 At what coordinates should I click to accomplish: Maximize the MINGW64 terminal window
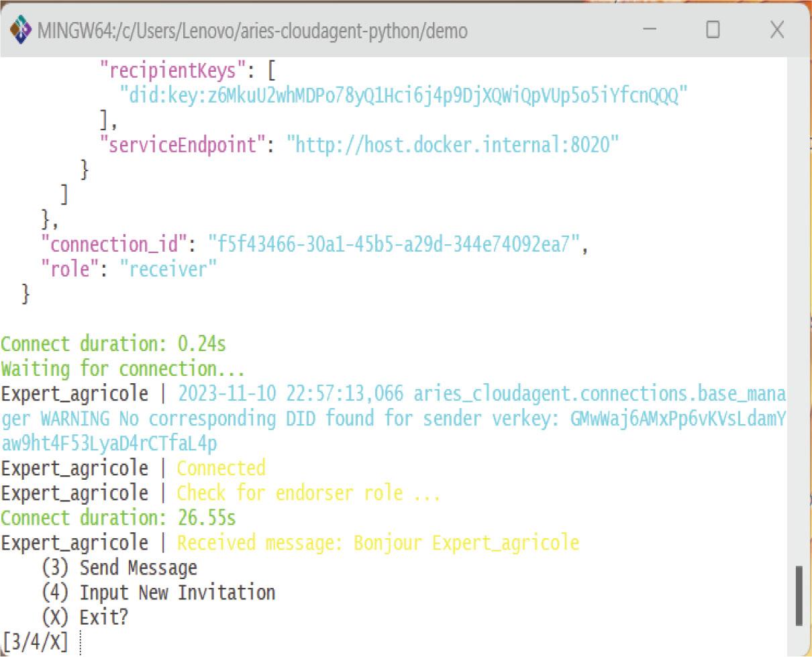[x=713, y=30]
